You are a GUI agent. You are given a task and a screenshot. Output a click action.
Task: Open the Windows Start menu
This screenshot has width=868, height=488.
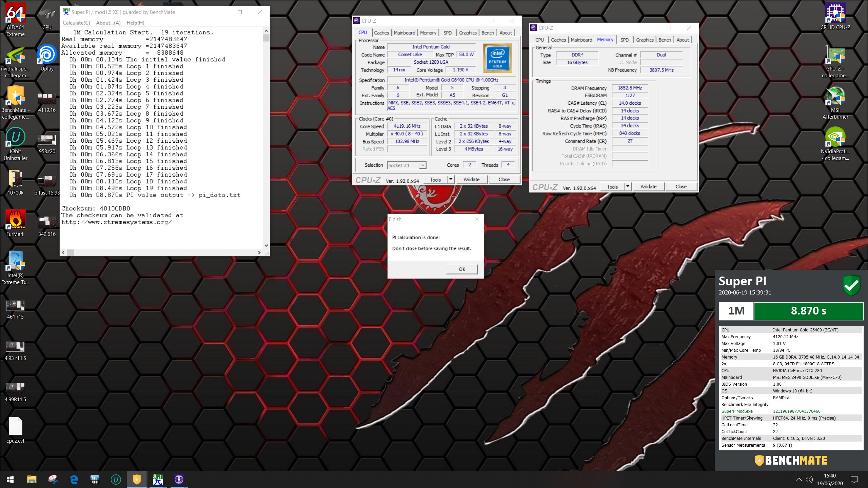point(10,480)
